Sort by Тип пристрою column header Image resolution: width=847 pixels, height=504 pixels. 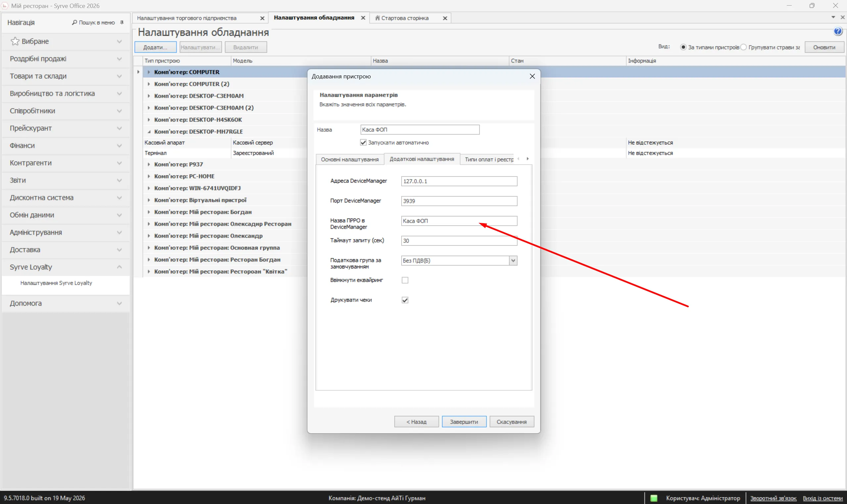click(187, 61)
